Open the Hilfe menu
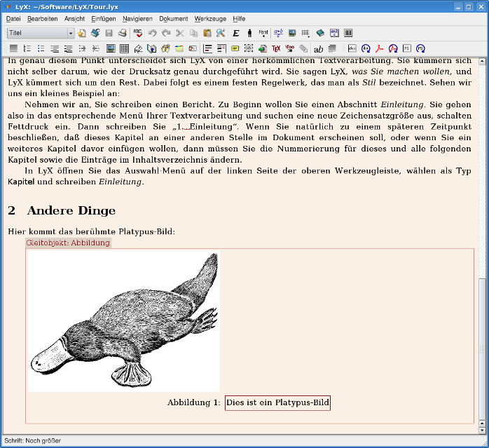 tap(239, 19)
